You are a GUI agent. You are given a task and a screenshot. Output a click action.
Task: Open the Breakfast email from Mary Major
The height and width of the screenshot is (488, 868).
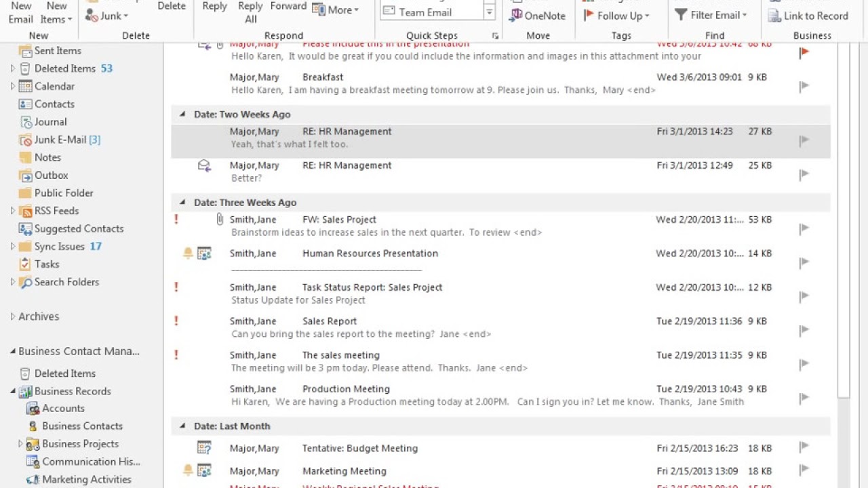pyautogui.click(x=500, y=83)
